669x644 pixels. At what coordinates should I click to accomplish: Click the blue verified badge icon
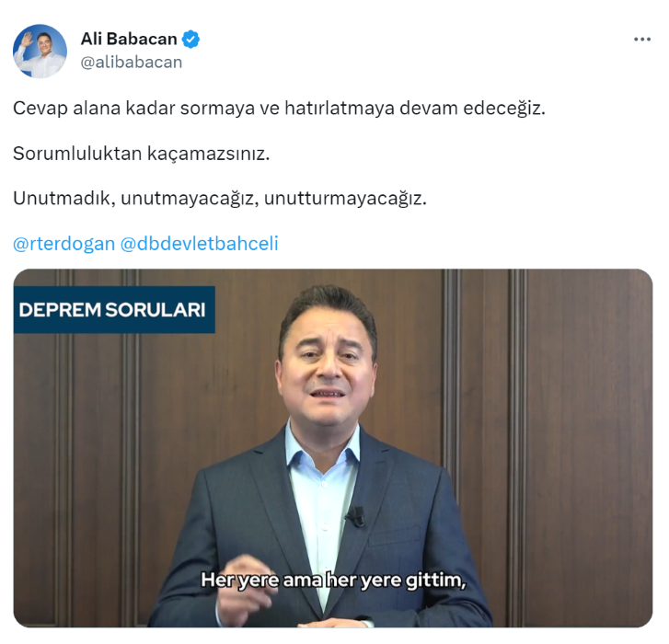coord(190,40)
